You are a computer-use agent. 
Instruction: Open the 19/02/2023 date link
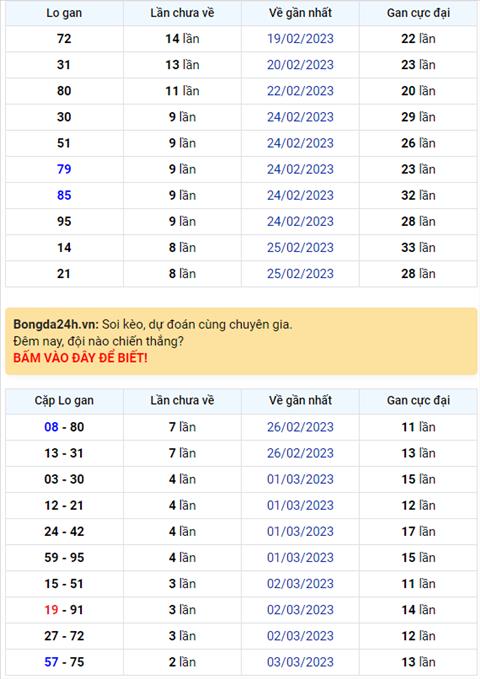click(300, 39)
